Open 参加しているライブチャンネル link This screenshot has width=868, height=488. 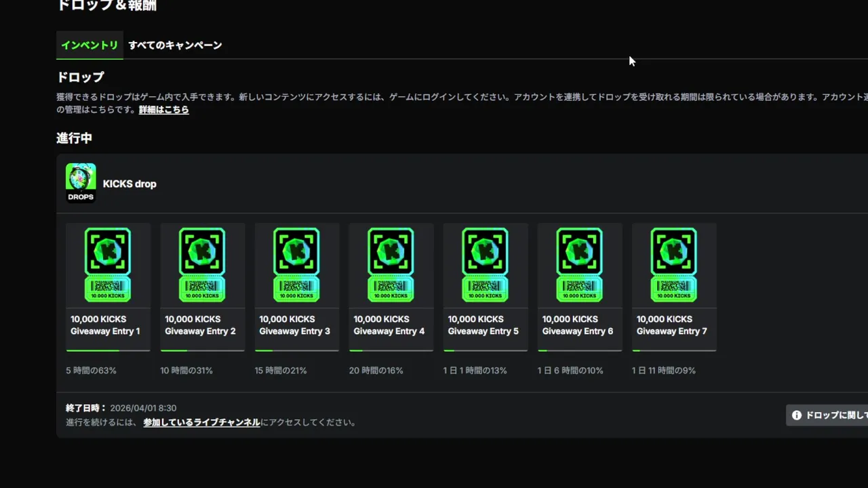point(201,422)
